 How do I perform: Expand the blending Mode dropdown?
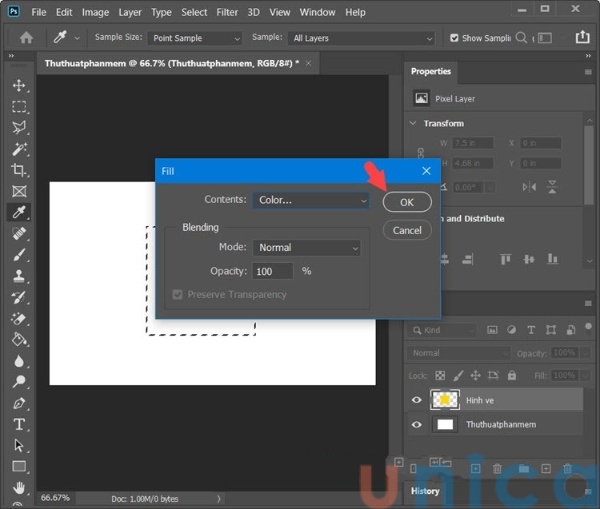click(305, 247)
